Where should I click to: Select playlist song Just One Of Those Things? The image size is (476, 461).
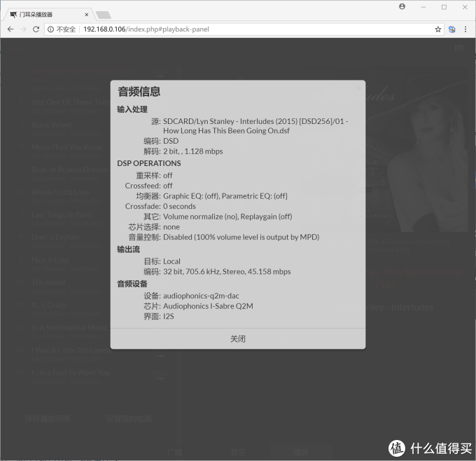(x=71, y=102)
